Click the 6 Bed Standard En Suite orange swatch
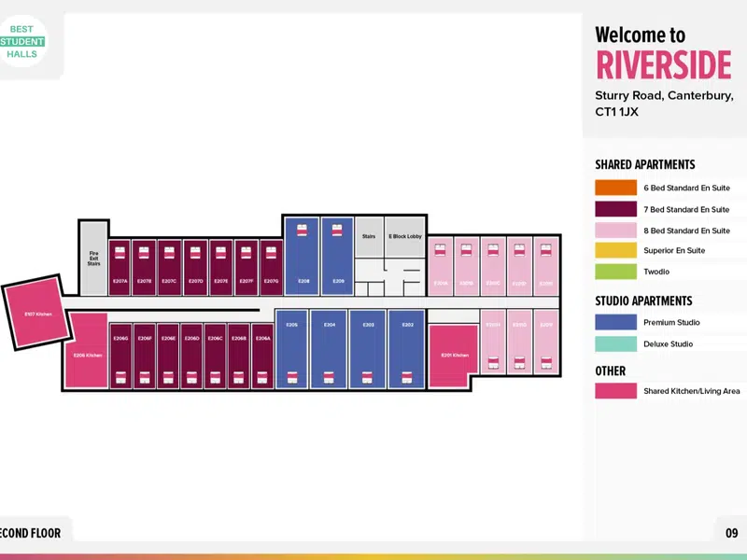 click(x=615, y=188)
